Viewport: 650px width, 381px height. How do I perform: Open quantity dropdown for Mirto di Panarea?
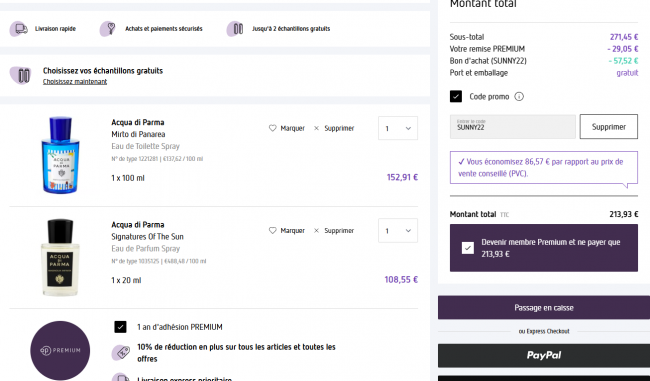click(398, 128)
